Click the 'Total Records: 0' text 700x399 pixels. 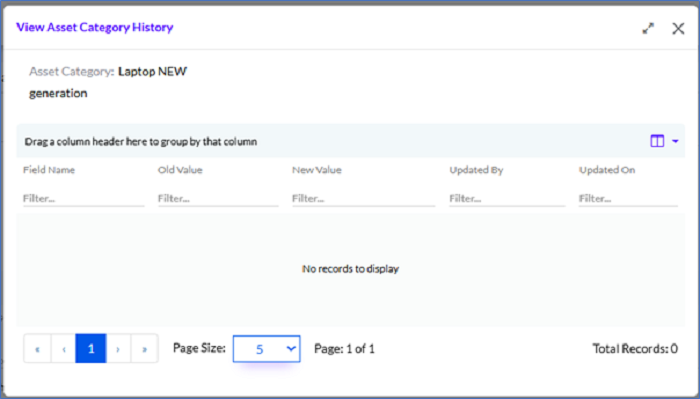click(635, 349)
